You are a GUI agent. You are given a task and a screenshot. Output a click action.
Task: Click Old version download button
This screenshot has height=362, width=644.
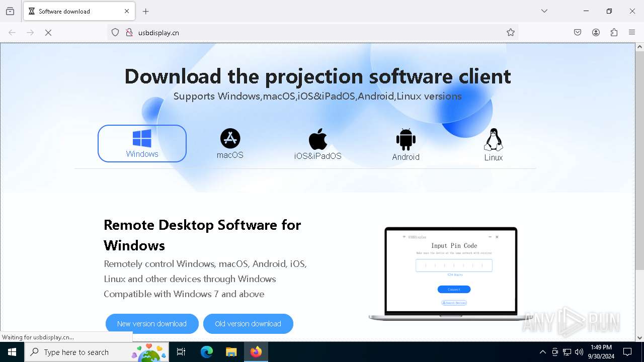[248, 324]
